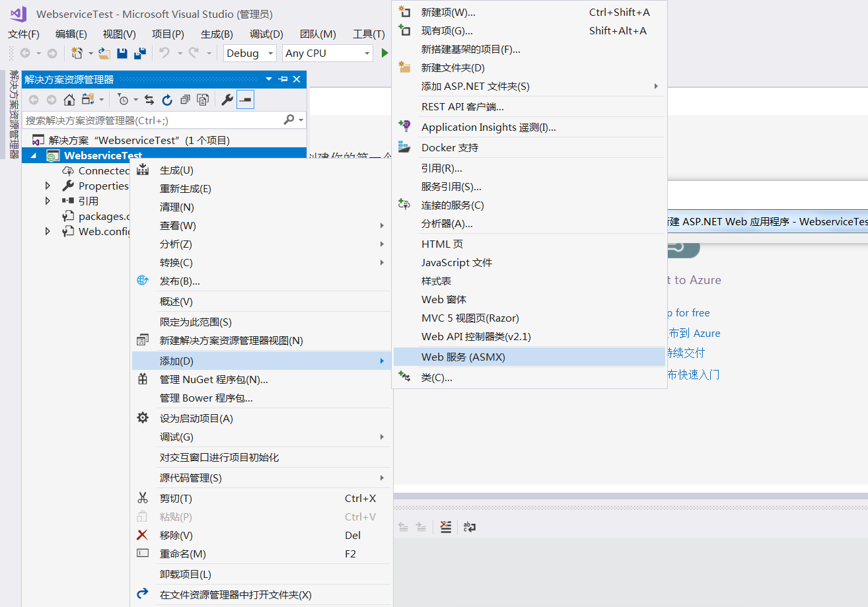Click the Visual Studio logo icon
The height and width of the screenshot is (607, 868).
[18, 14]
